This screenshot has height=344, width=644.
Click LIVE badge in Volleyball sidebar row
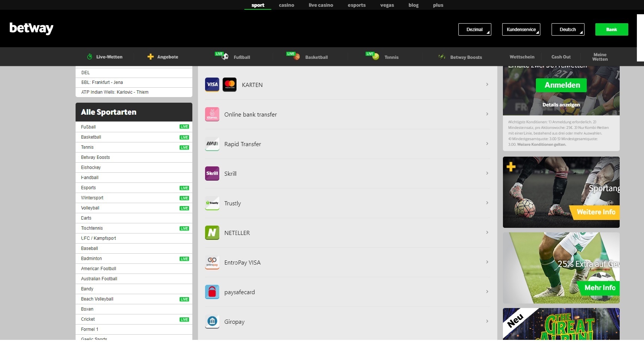coord(184,208)
